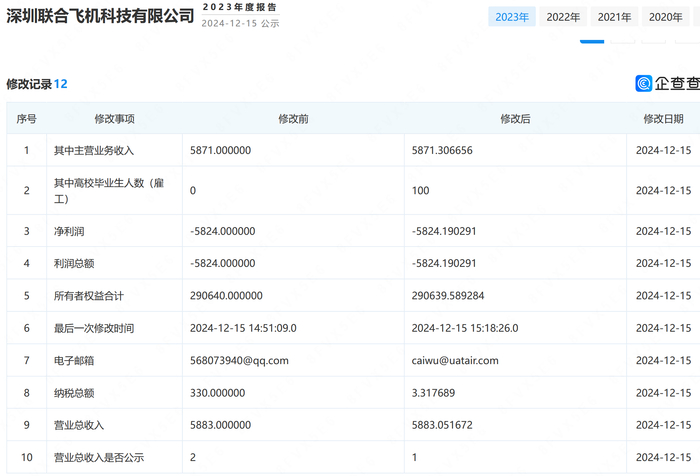Select the email 568073940@qq.com

[x=239, y=360]
